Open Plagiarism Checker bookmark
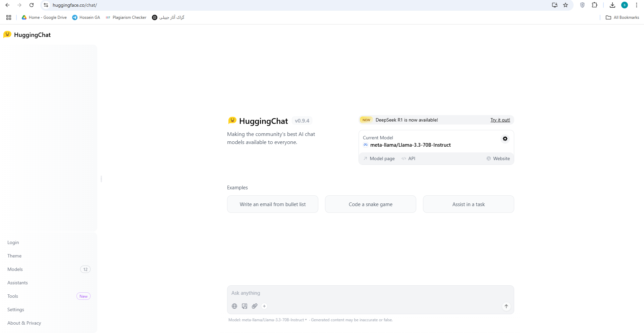Image resolution: width=644 pixels, height=333 pixels. 126,17
